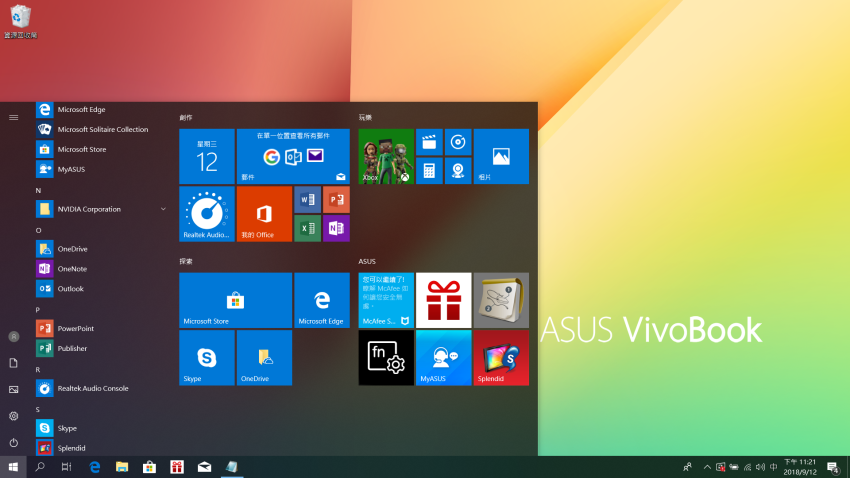
Task: Open the OneDrive tile
Action: [x=264, y=358]
